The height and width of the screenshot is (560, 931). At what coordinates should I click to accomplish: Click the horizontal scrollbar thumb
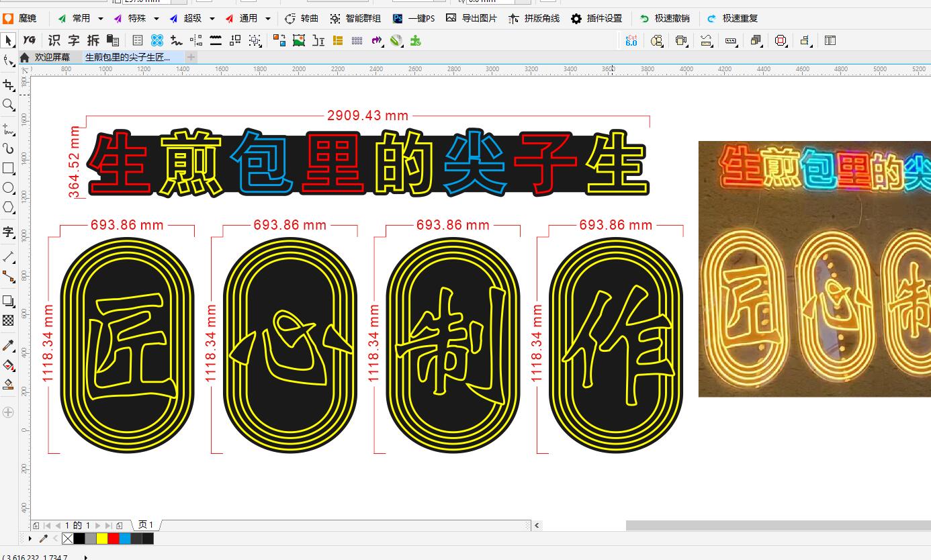[779, 525]
